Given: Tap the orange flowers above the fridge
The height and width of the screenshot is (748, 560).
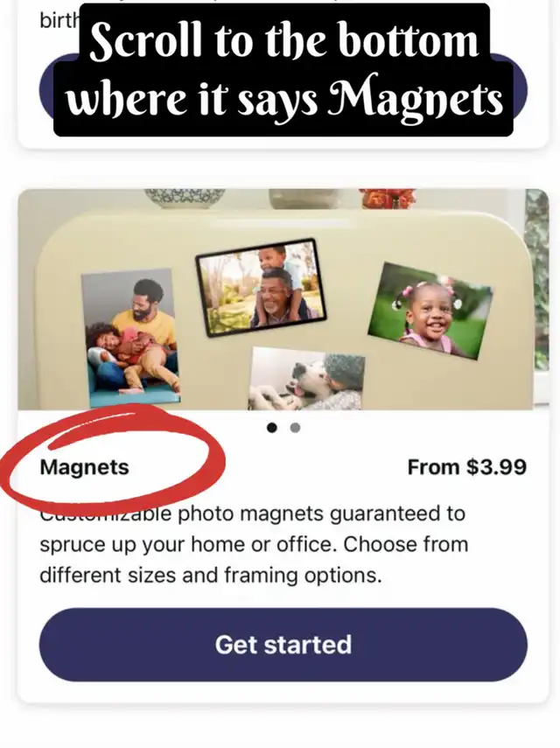Looking at the screenshot, I should click(388, 198).
